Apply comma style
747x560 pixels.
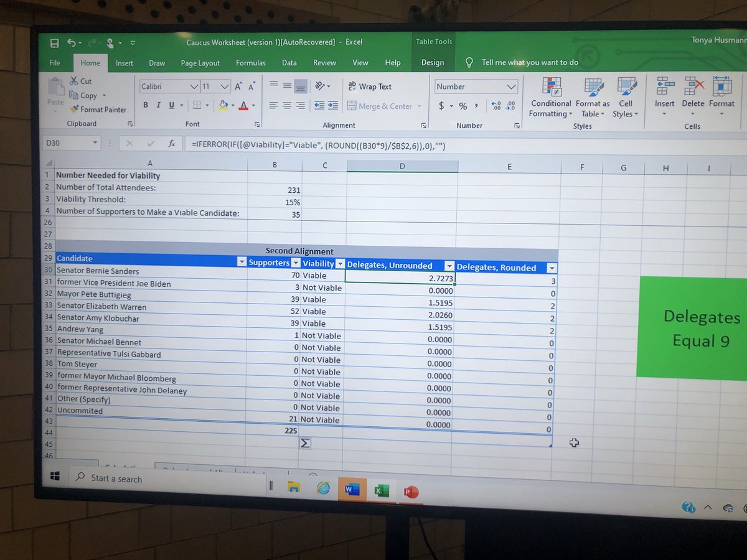tap(476, 106)
